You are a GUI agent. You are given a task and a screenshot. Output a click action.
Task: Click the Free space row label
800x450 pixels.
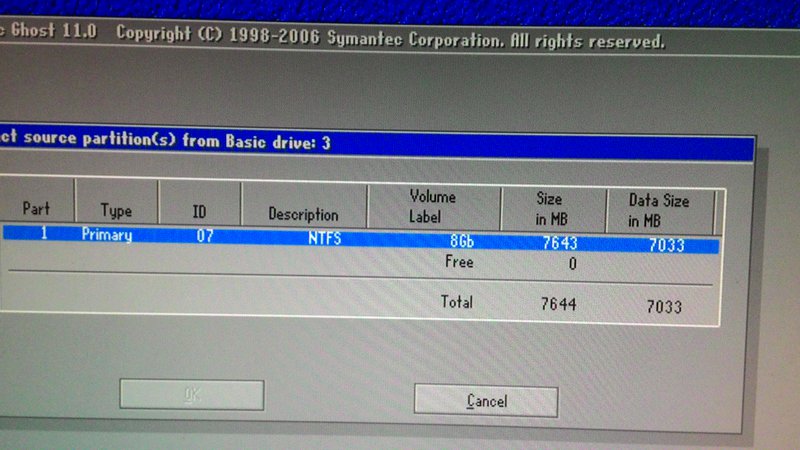[x=458, y=263]
